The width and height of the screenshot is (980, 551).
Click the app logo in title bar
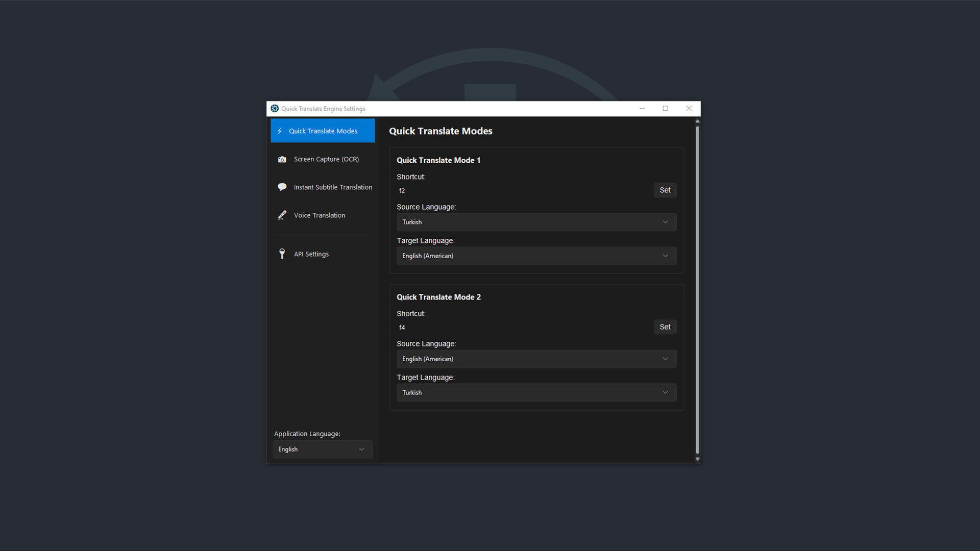point(275,109)
